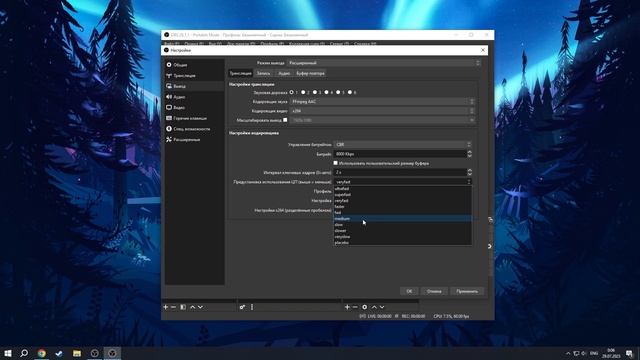This screenshot has height=360, width=640.
Task: Choose slower from the preset list
Action: coord(403,231)
